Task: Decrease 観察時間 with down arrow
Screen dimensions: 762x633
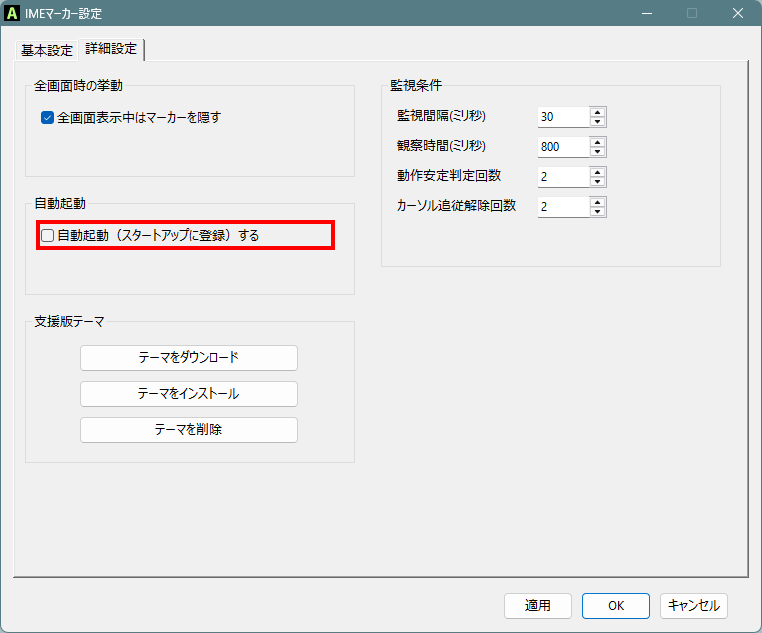Action: [598, 152]
